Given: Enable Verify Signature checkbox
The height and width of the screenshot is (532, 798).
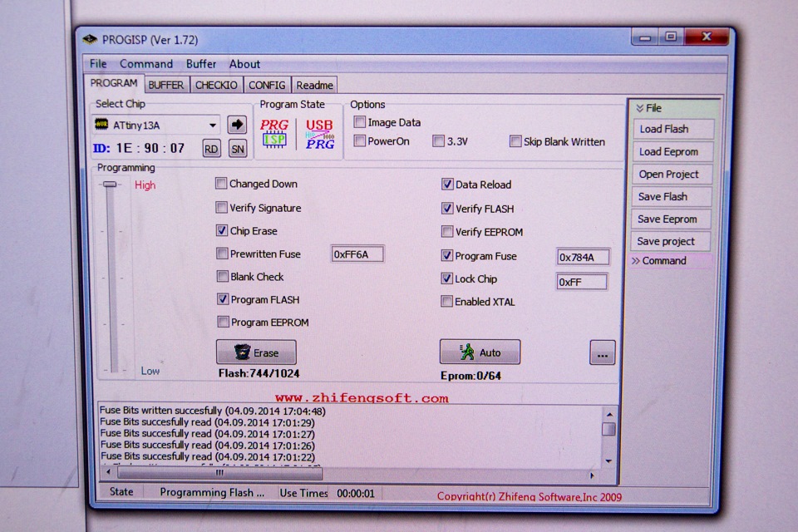Looking at the screenshot, I should (x=221, y=207).
